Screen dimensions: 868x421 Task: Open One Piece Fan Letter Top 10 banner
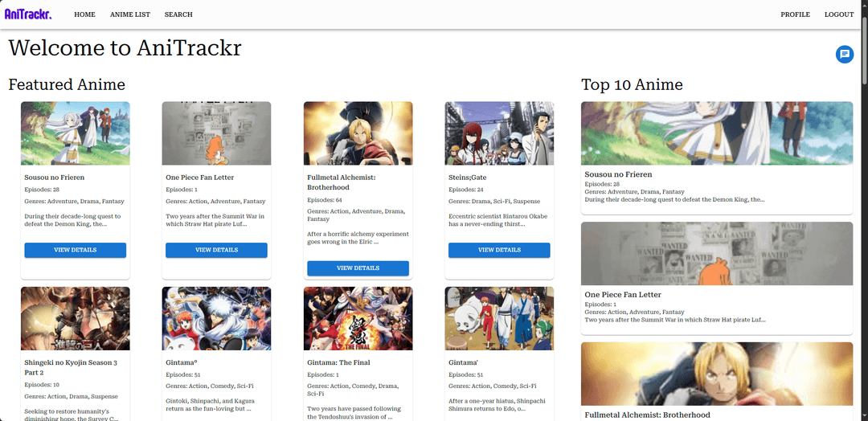pyautogui.click(x=717, y=254)
